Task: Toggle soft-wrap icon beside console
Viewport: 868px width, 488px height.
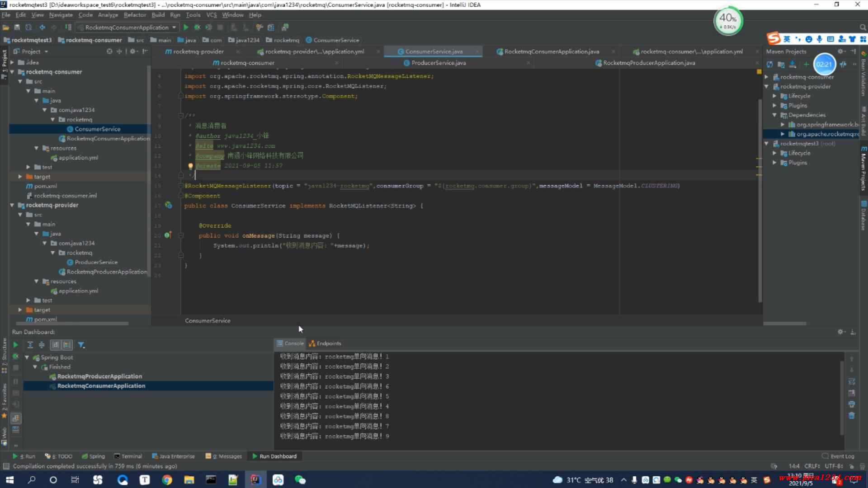Action: click(x=852, y=382)
